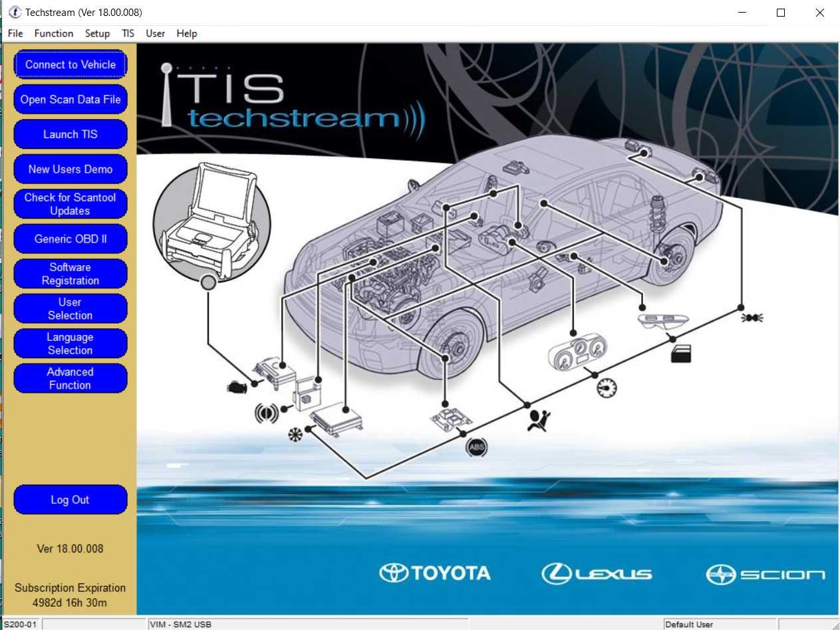Viewport: 840px width, 630px height.
Task: Open Scan Data File
Action: [70, 99]
